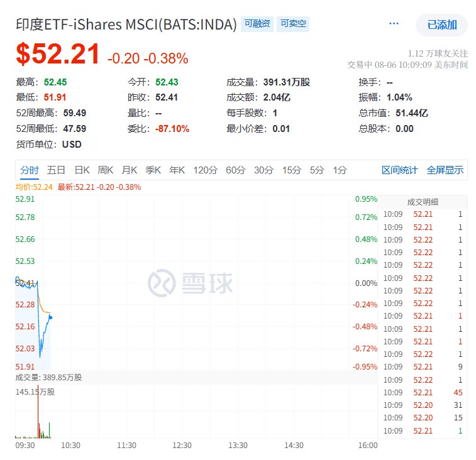
Task: Click the 振幅 value 1.04%
Action: pyautogui.click(x=399, y=97)
